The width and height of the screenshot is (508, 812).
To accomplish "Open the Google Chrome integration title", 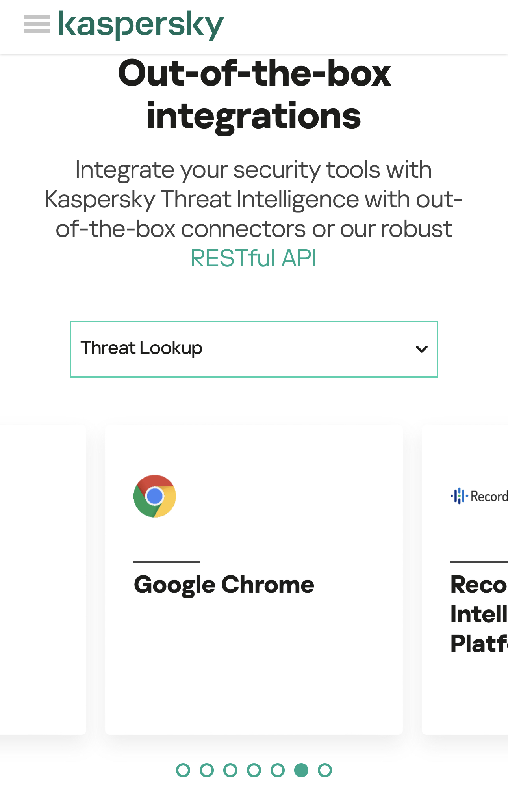I will pos(224,584).
